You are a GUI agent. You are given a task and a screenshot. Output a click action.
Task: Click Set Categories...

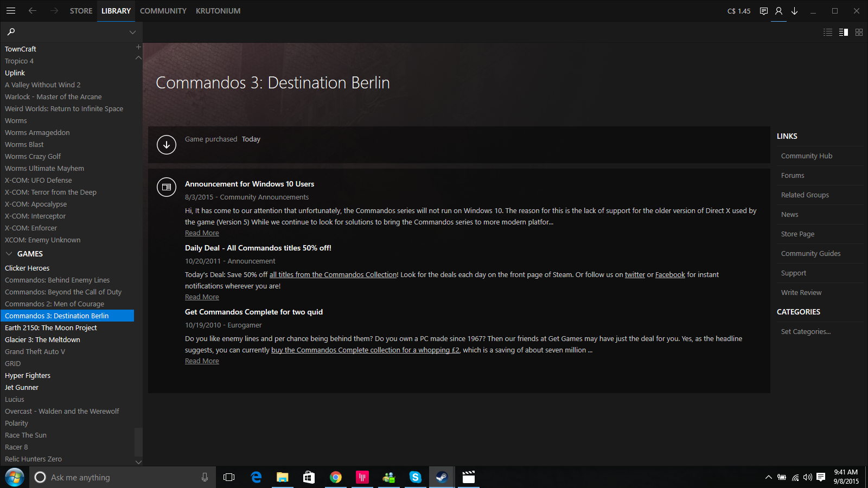point(806,331)
